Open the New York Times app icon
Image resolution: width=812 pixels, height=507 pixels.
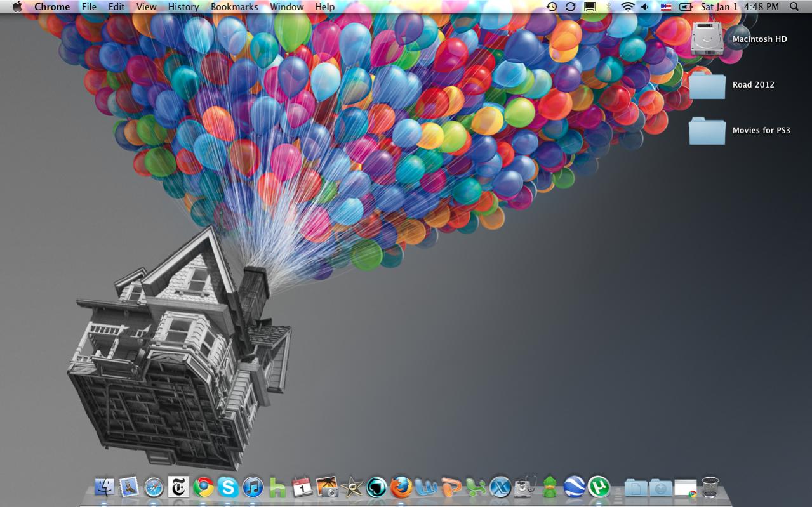179,487
